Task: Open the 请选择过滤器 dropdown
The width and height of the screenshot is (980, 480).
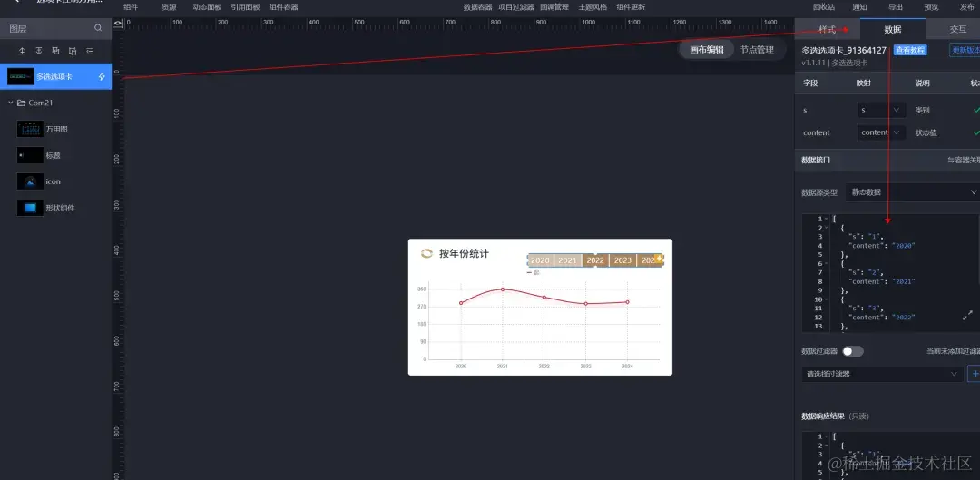Action: click(882, 374)
